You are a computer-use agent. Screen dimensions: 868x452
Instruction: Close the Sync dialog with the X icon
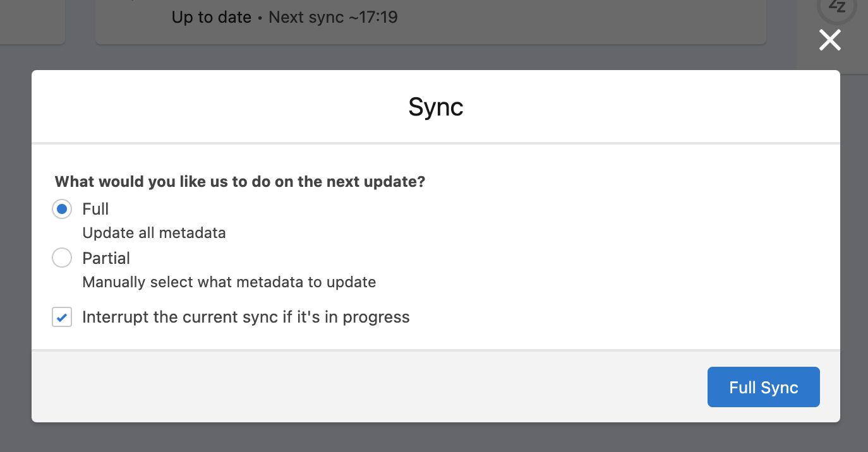point(830,40)
